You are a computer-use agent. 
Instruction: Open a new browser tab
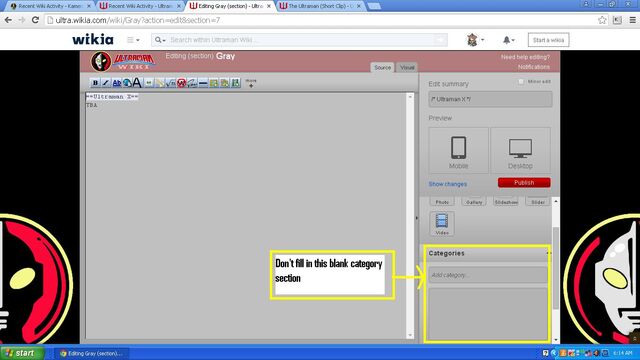tap(374, 6)
